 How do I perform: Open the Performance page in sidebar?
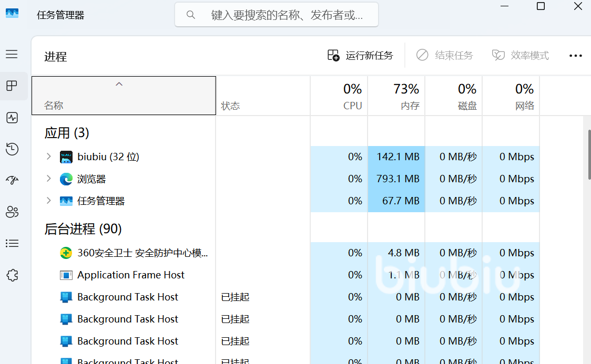[12, 118]
